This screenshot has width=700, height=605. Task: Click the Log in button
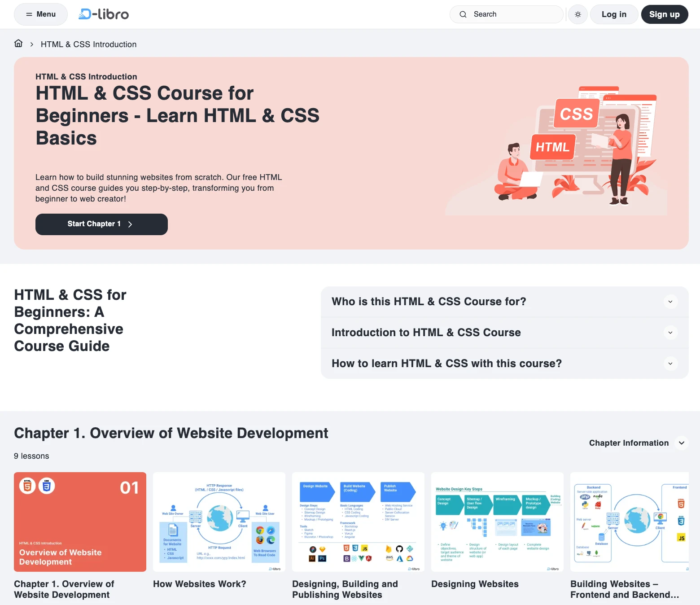pyautogui.click(x=613, y=14)
